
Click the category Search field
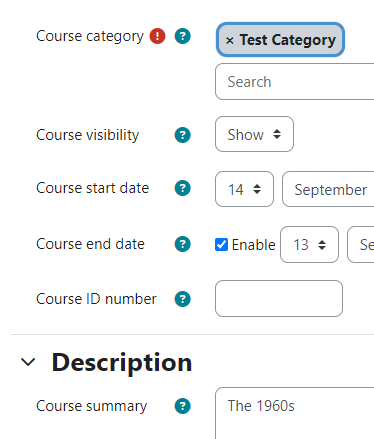(x=295, y=82)
